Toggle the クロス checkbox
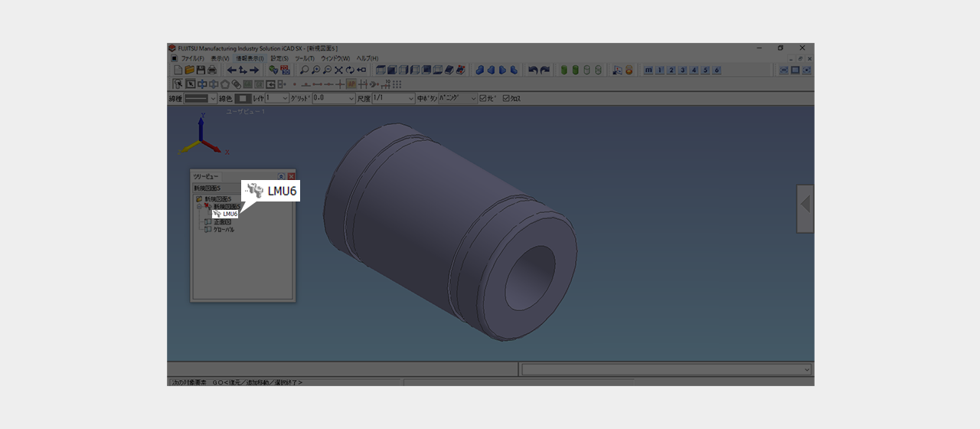 506,99
